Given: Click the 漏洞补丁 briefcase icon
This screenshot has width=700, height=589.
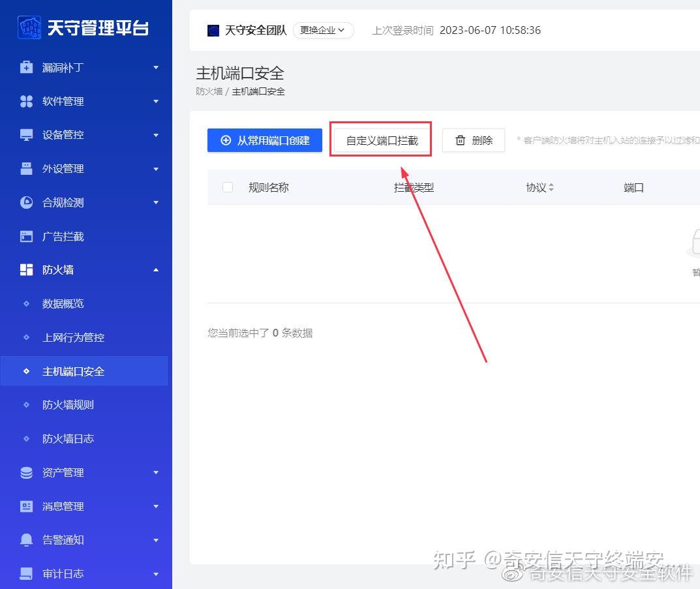Looking at the screenshot, I should coord(26,67).
